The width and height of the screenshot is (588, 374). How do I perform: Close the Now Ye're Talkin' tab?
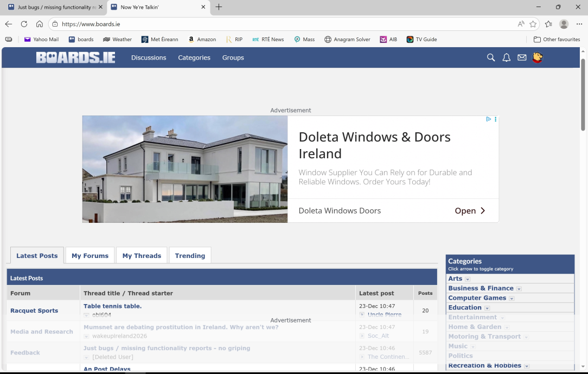coord(203,7)
